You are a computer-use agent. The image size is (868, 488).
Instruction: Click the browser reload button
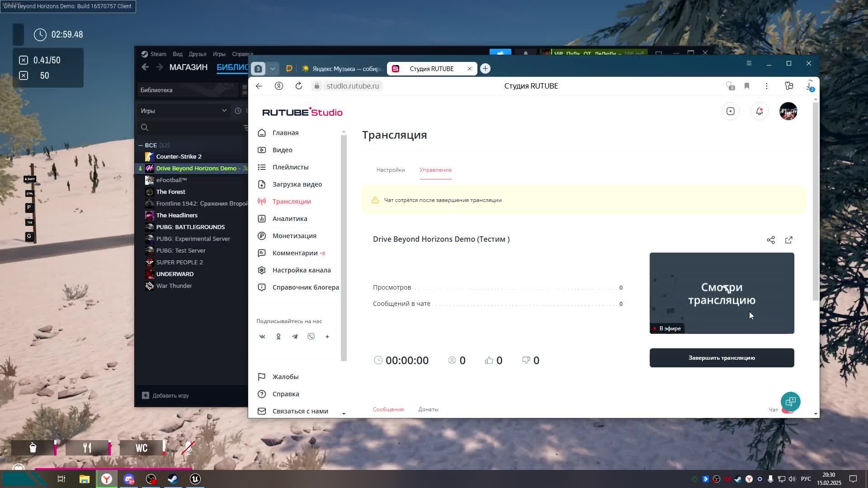pos(299,86)
